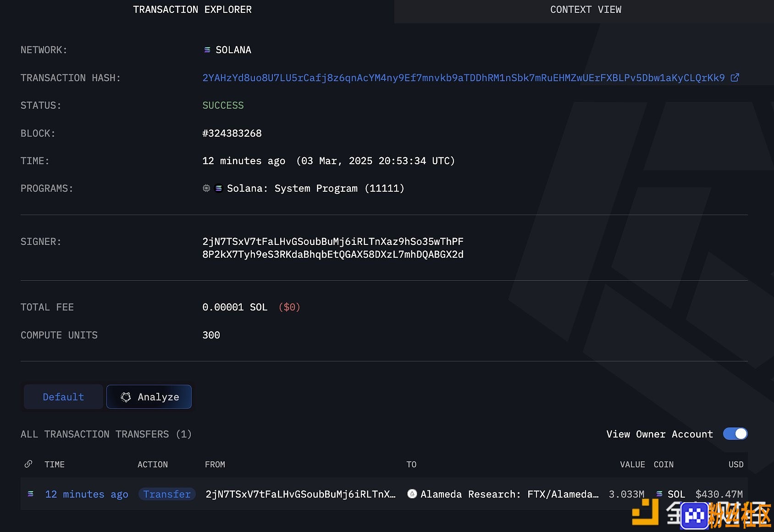Switch to the Transaction Explorer tab
Screen dimensions: 774x532
point(192,10)
